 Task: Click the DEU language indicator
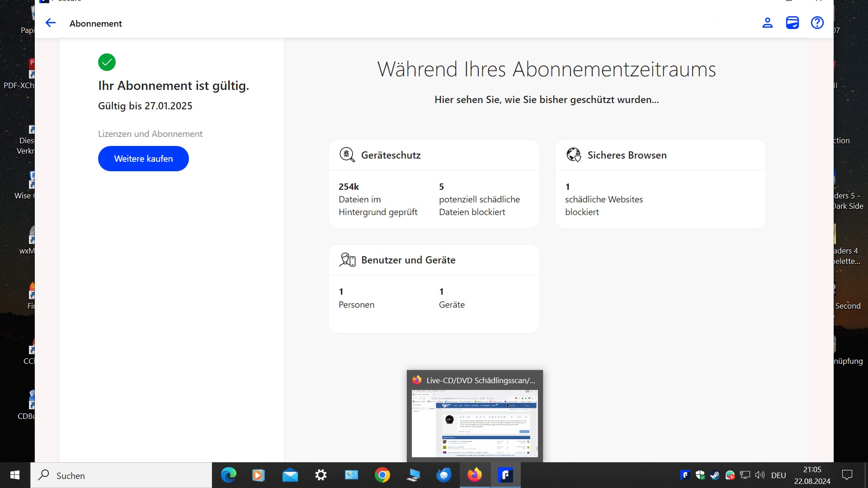[x=778, y=475]
